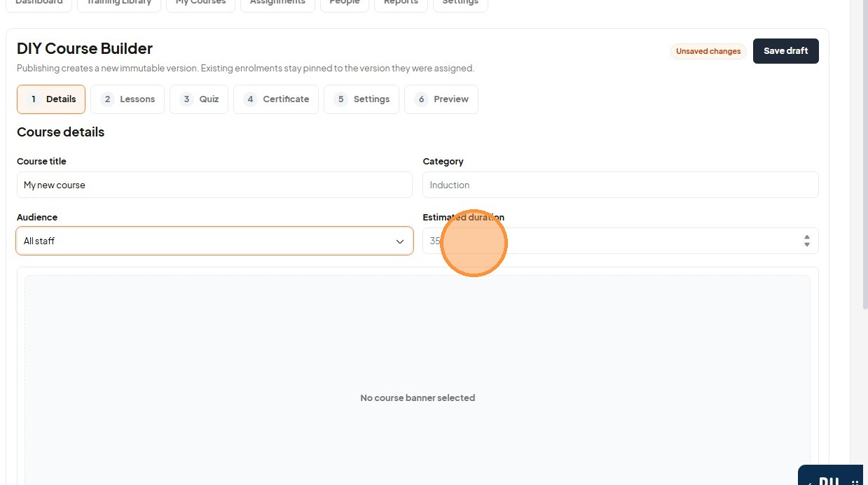
Task: Expand the Audience dropdown chevron
Action: pos(400,241)
